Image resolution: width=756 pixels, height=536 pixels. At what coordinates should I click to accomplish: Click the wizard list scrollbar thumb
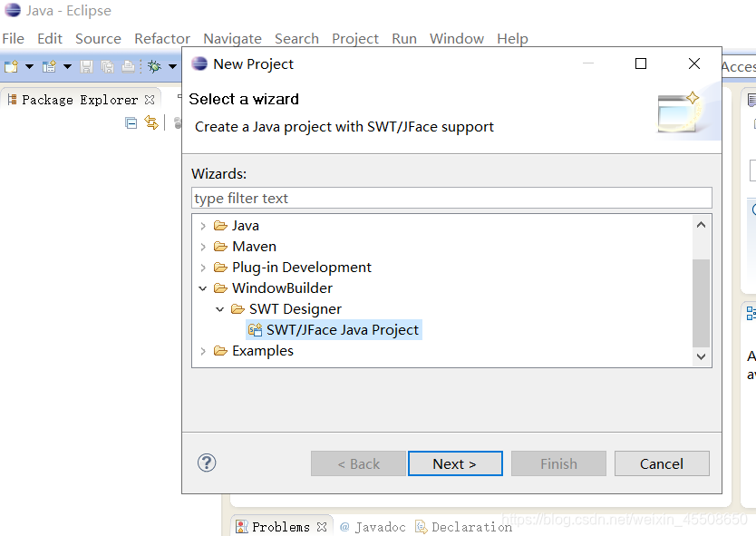click(701, 303)
